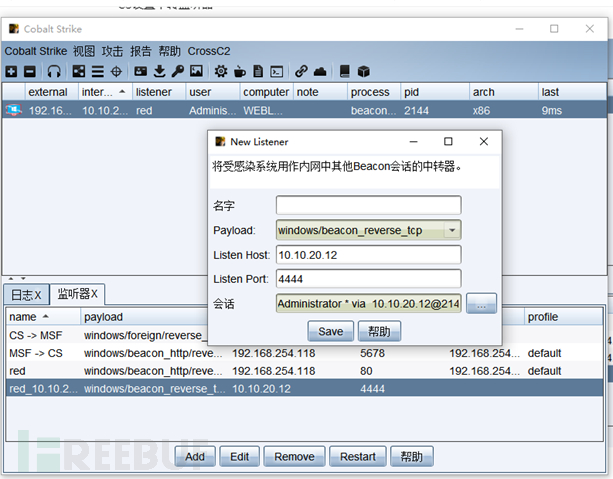Sort listeners by profile column header
This screenshot has height=479, width=613.
[x=563, y=317]
